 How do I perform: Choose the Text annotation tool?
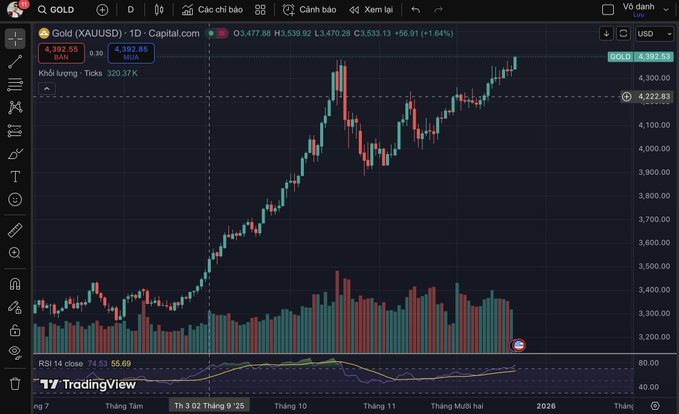point(15,176)
